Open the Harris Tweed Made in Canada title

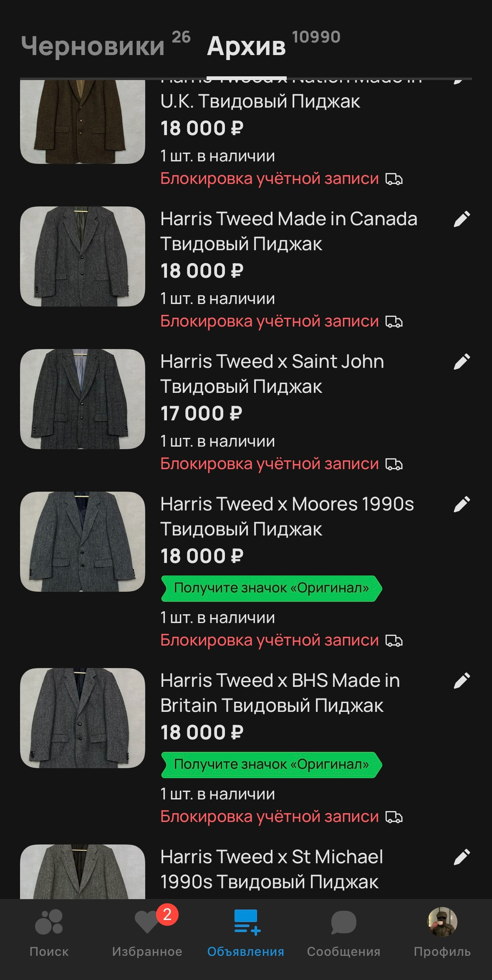(x=288, y=231)
